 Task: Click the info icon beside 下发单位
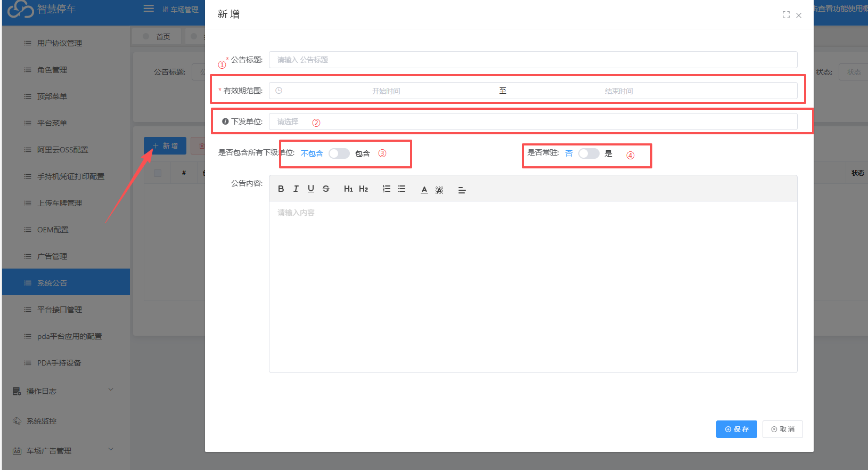[225, 121]
